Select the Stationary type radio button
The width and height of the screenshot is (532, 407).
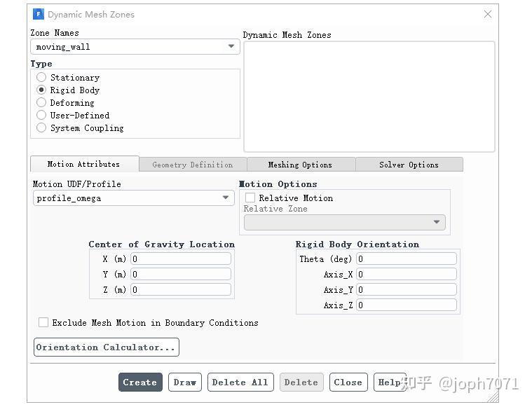[x=41, y=77]
